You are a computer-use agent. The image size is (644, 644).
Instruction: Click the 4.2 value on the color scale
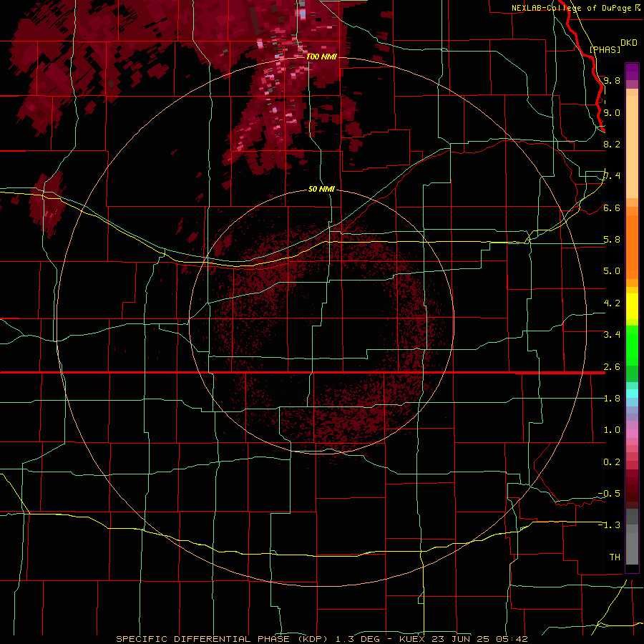click(x=612, y=303)
